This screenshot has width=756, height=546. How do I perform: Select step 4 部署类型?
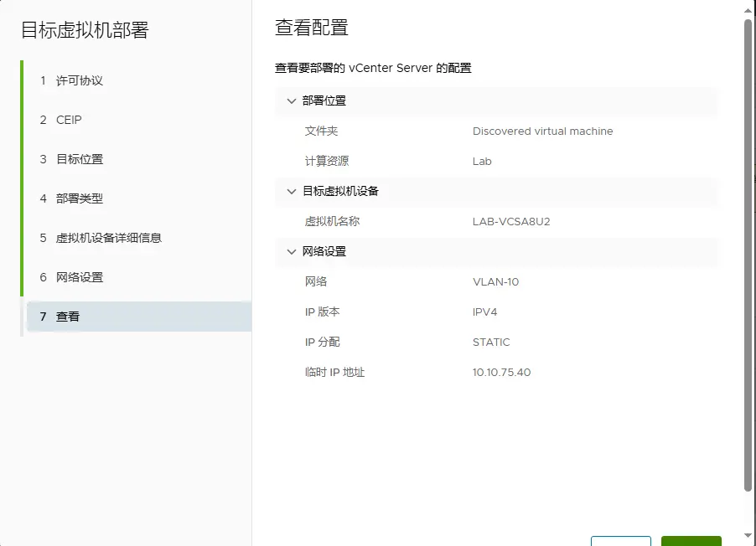(x=79, y=199)
